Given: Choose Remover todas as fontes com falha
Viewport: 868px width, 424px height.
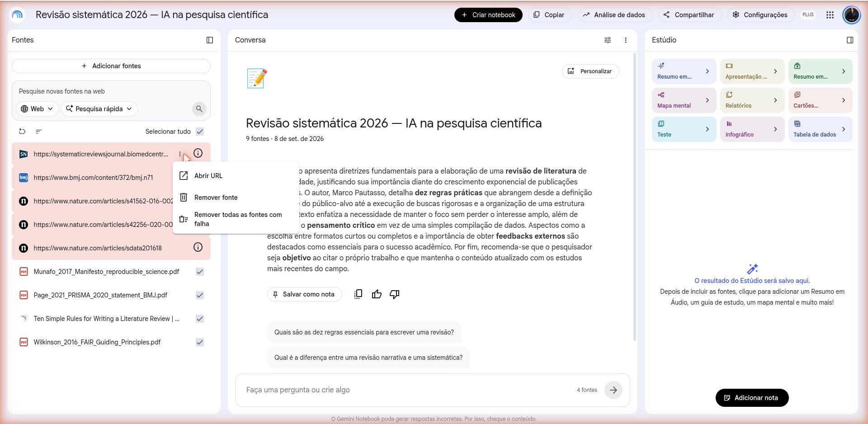Looking at the screenshot, I should pyautogui.click(x=236, y=219).
